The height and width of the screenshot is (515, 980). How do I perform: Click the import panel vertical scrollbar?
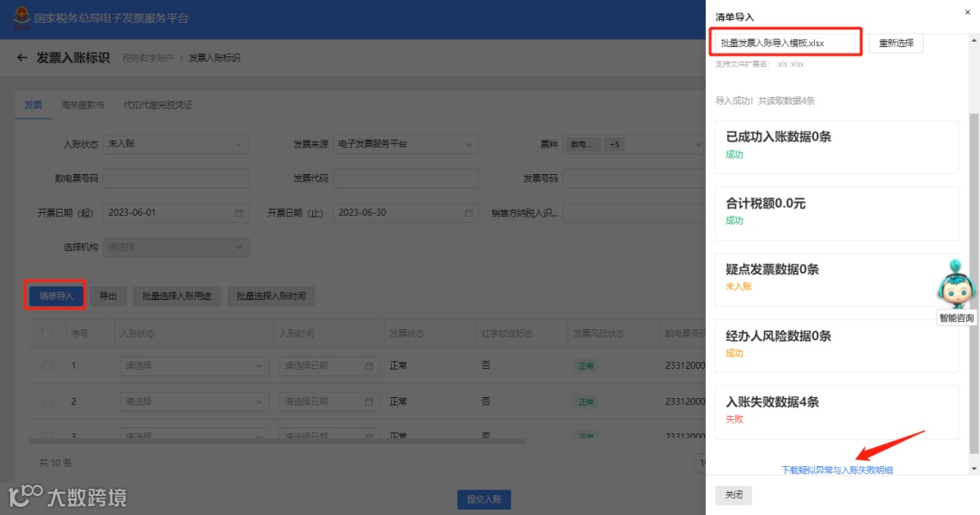pos(973,284)
